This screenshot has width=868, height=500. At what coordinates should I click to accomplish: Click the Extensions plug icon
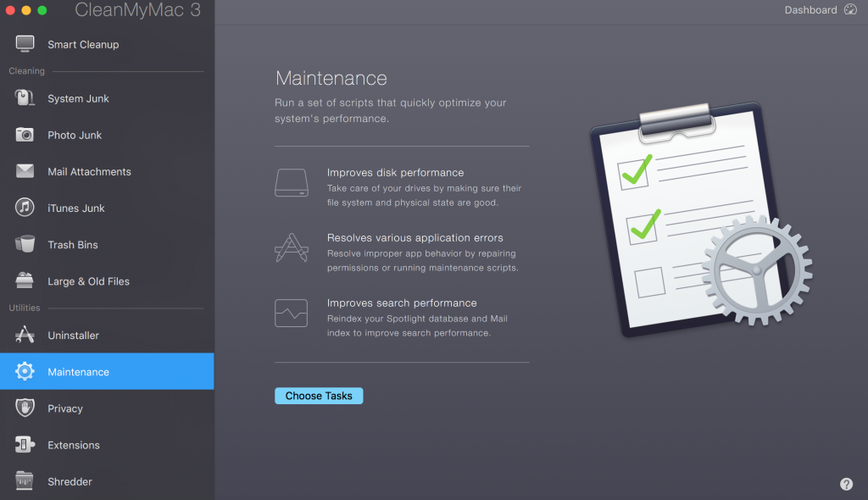coord(25,445)
